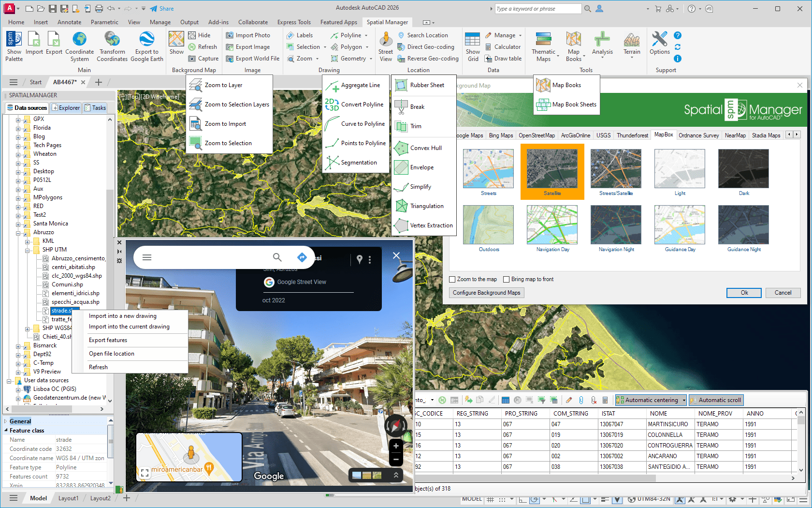812x508 pixels.
Task: Choose Import into the current drawing
Action: tap(129, 327)
